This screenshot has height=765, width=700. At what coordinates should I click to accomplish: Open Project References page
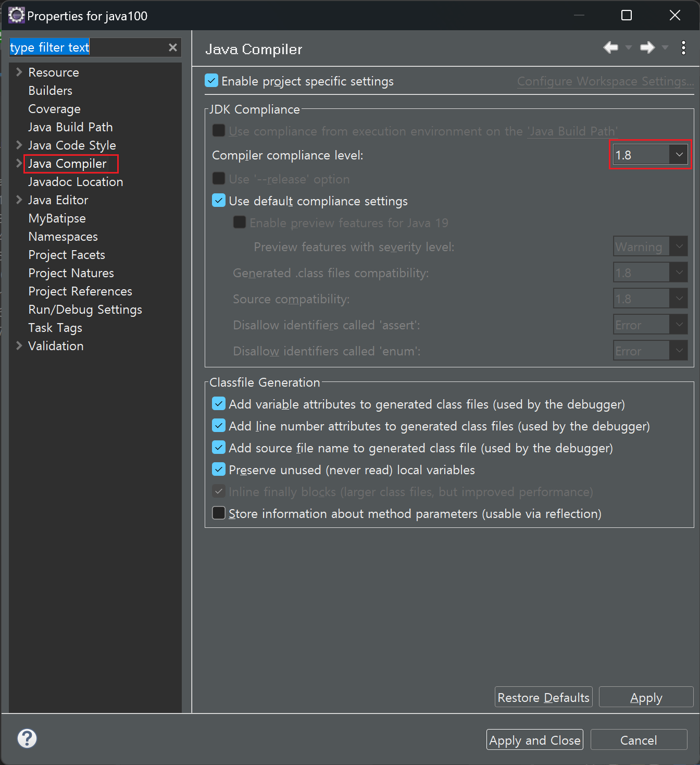click(x=80, y=291)
